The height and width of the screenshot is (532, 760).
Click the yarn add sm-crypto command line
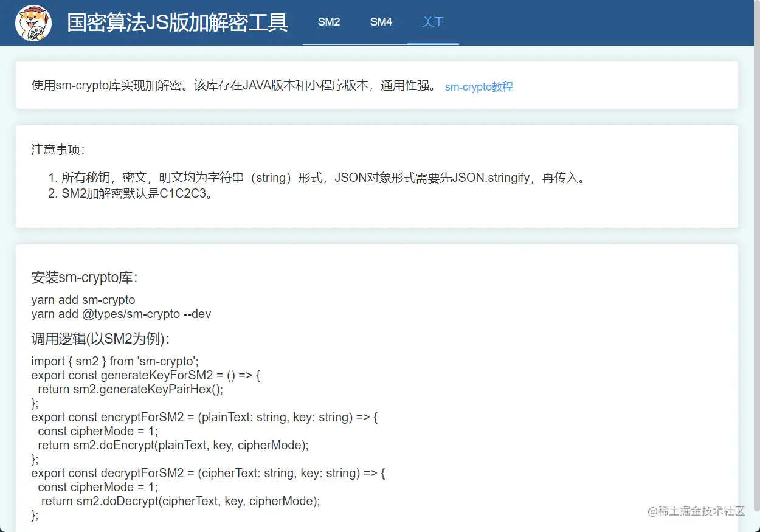[x=83, y=300]
